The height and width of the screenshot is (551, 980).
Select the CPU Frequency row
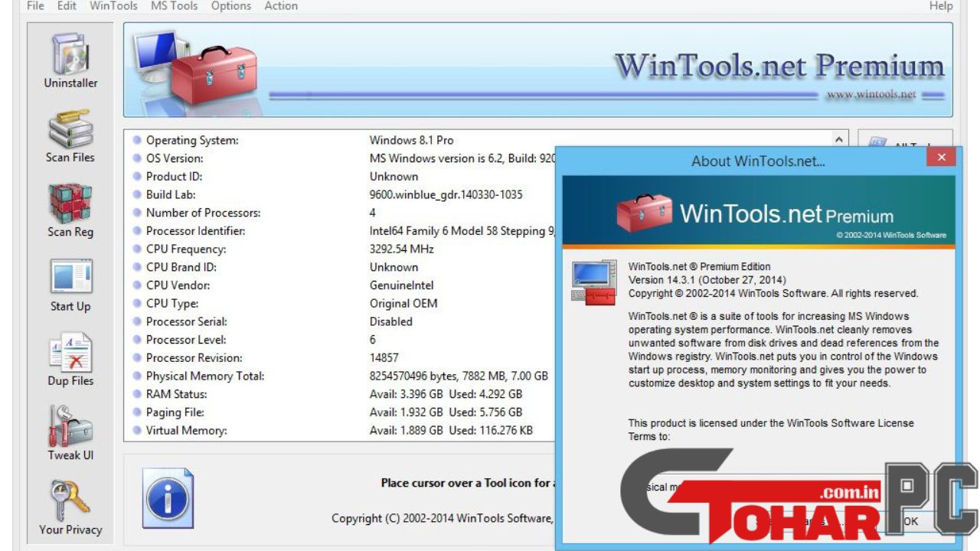(x=340, y=249)
